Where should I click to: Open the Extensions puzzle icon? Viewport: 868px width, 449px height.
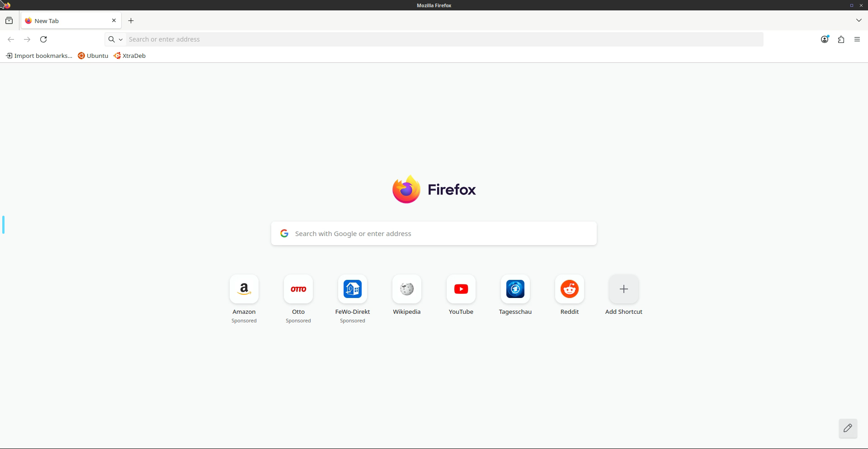pos(841,39)
